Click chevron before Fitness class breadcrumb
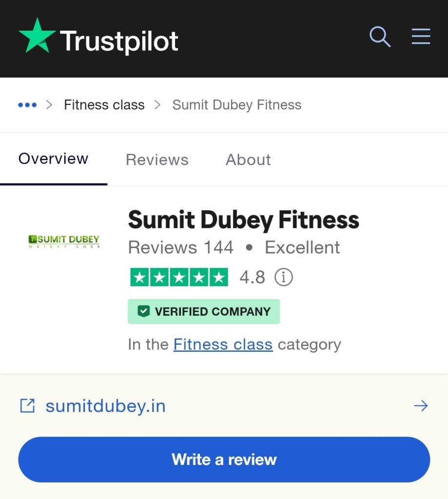The height and width of the screenshot is (499, 448). tap(49, 105)
